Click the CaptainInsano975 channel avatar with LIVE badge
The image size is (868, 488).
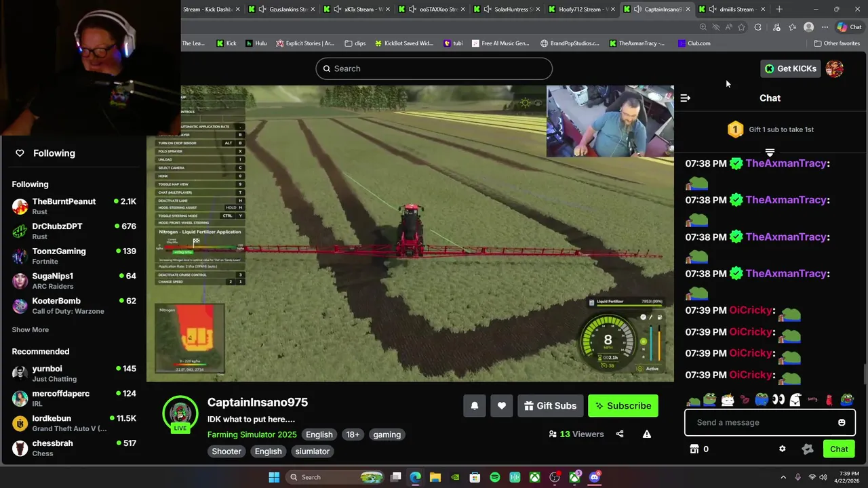click(x=180, y=413)
